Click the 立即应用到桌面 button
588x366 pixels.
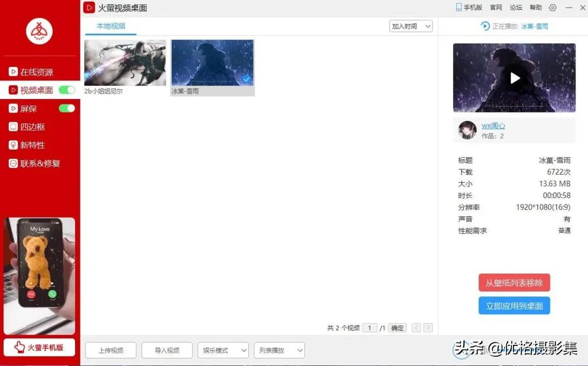[513, 306]
